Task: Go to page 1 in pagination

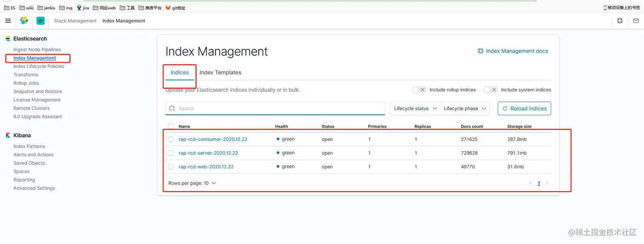Action: 539,183
